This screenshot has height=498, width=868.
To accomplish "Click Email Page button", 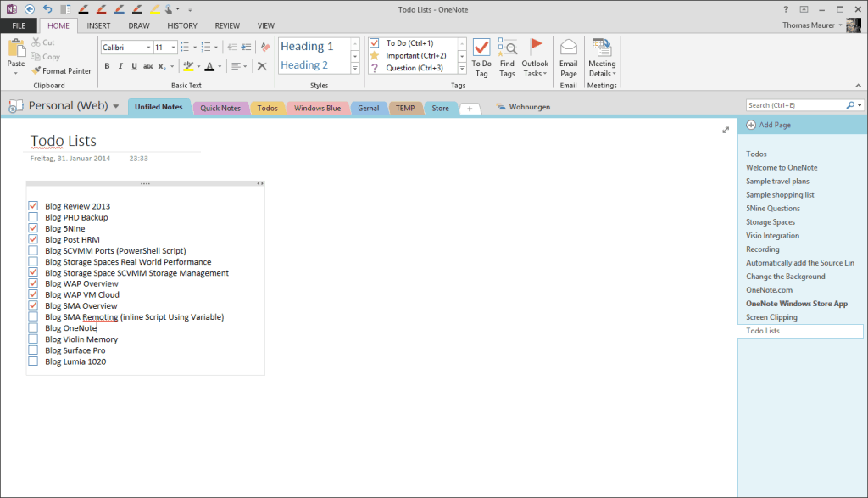I will click(x=568, y=59).
